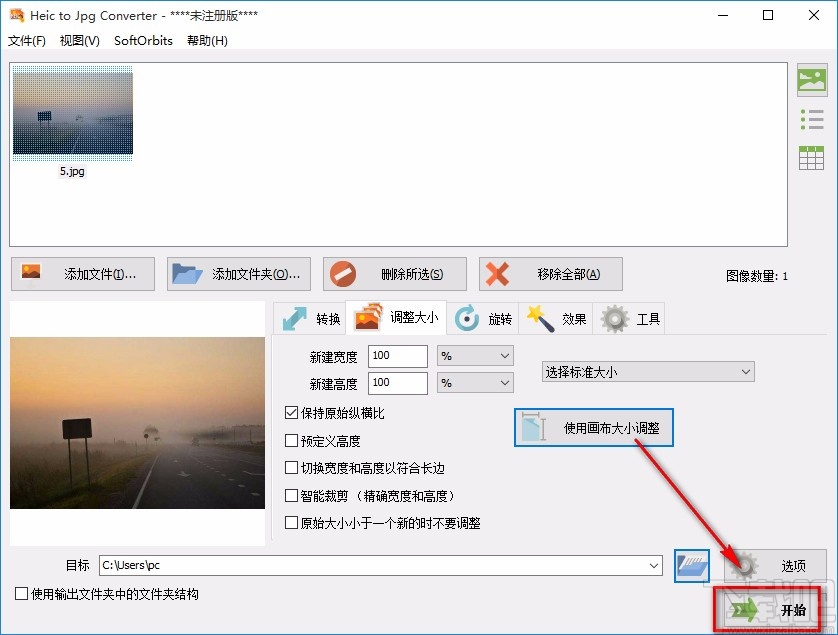Click the green 开始 conversion icon
The width and height of the screenshot is (838, 635).
[x=743, y=608]
